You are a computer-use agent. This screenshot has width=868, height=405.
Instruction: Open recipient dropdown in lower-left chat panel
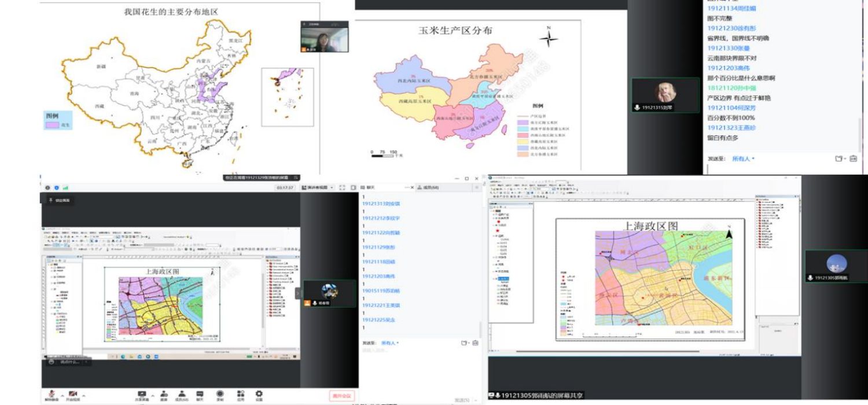389,343
